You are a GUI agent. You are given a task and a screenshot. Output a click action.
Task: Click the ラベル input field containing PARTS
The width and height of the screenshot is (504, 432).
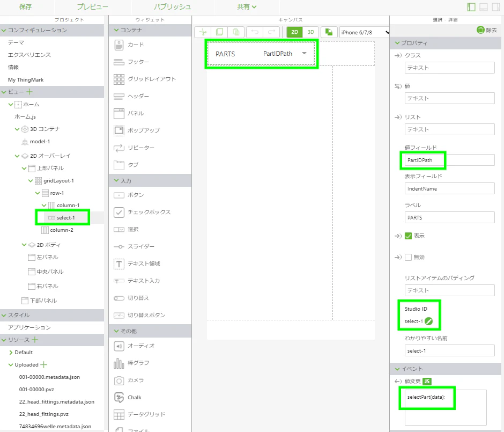[x=449, y=217]
